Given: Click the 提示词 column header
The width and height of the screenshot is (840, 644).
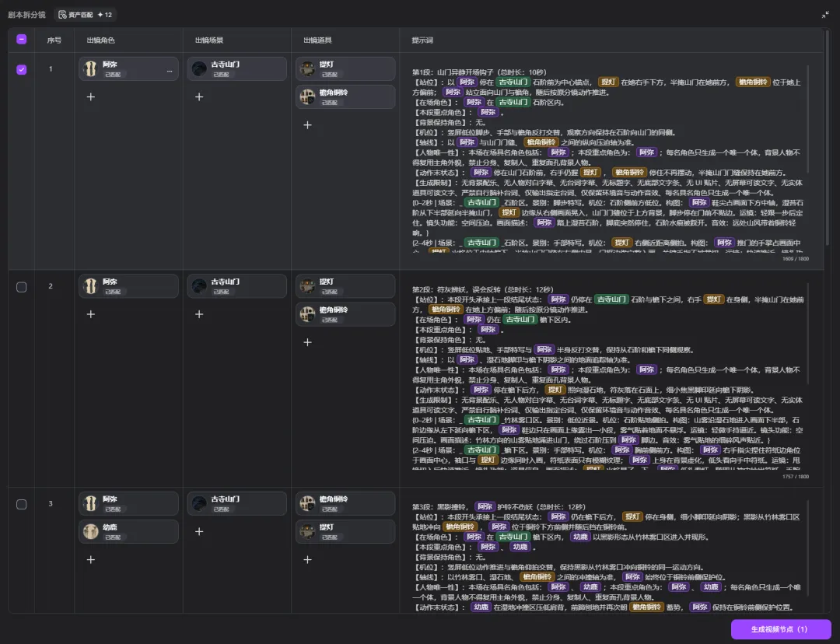Looking at the screenshot, I should (x=422, y=40).
